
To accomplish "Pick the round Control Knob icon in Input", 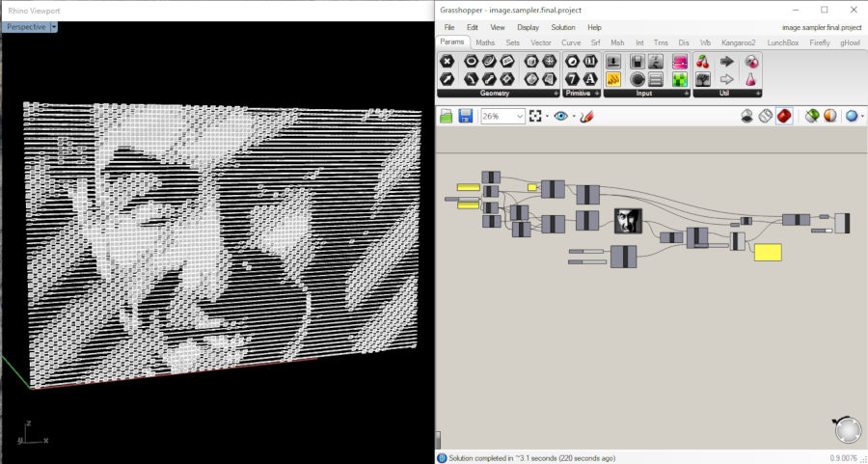I will 637,79.
